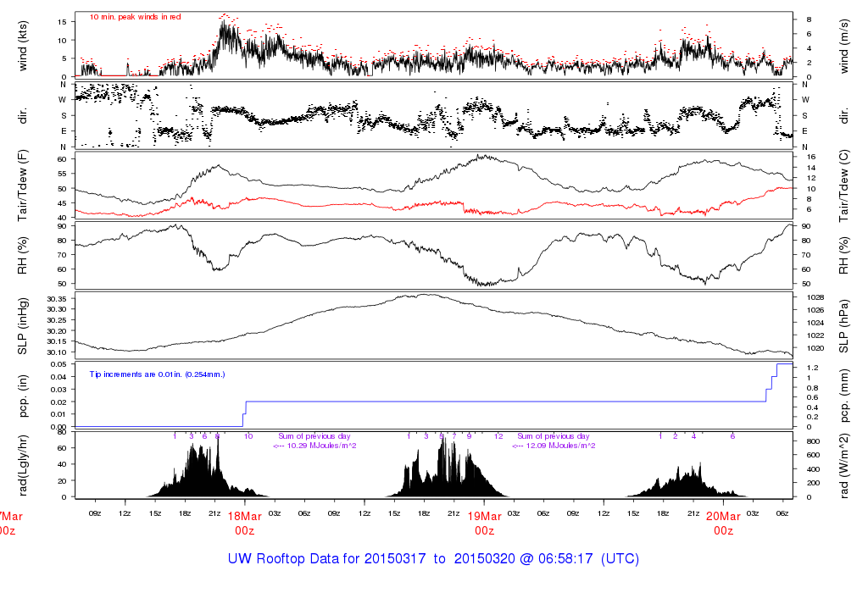Select the "12.09 MJoules/m^2" radiation sum label
This screenshot has height=593, width=868.
coord(560,446)
